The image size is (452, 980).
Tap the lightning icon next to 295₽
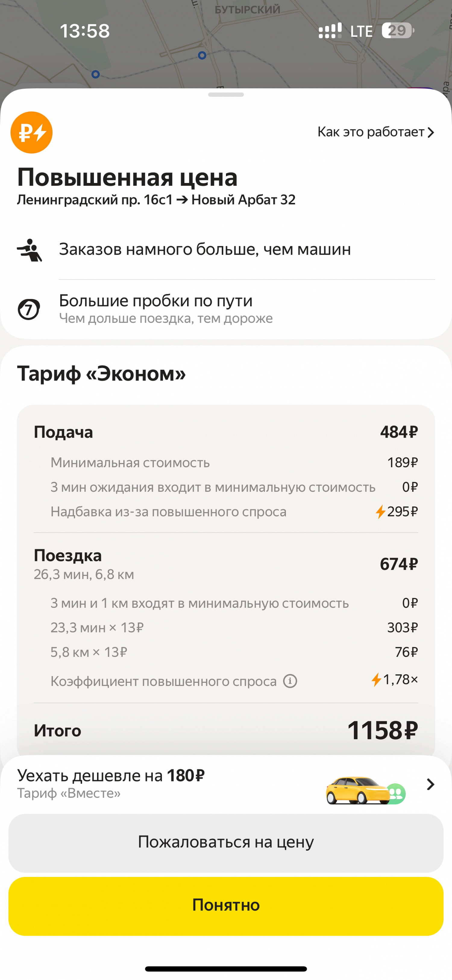pos(380,512)
